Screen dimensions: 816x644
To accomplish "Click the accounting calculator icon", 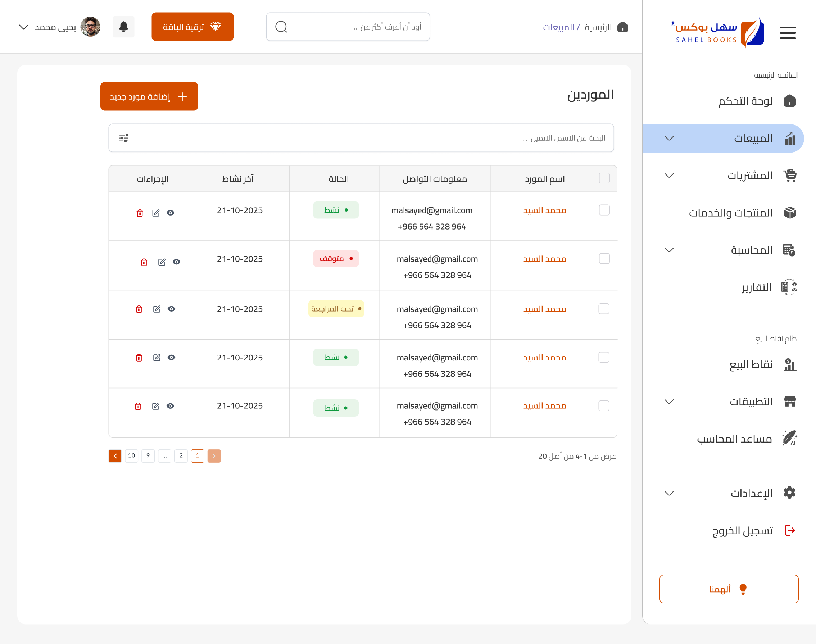I will click(x=789, y=250).
